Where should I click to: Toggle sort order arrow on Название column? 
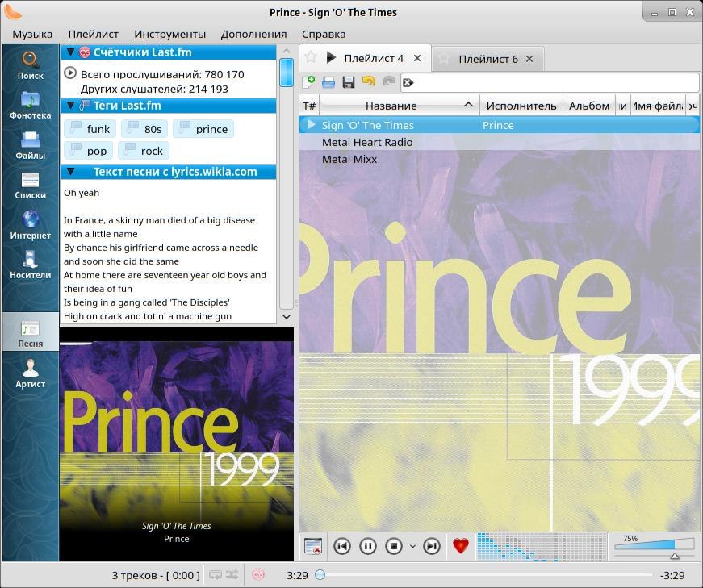(468, 104)
